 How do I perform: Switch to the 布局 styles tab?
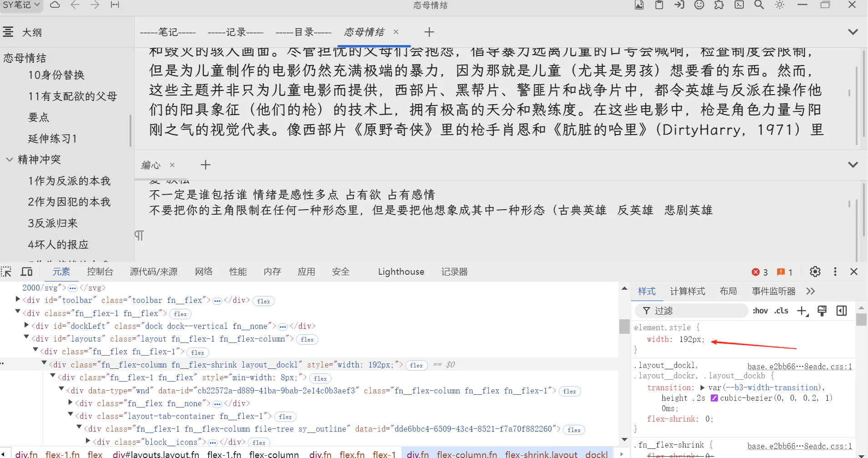[728, 291]
